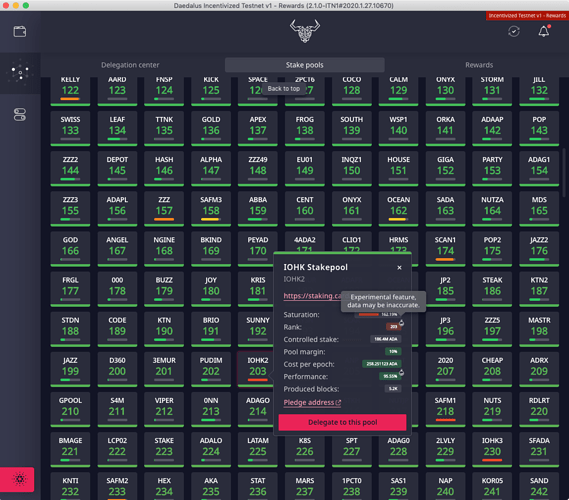This screenshot has width=569, height=500.
Task: Select the GOD 166 stake pool
Action: (x=70, y=250)
